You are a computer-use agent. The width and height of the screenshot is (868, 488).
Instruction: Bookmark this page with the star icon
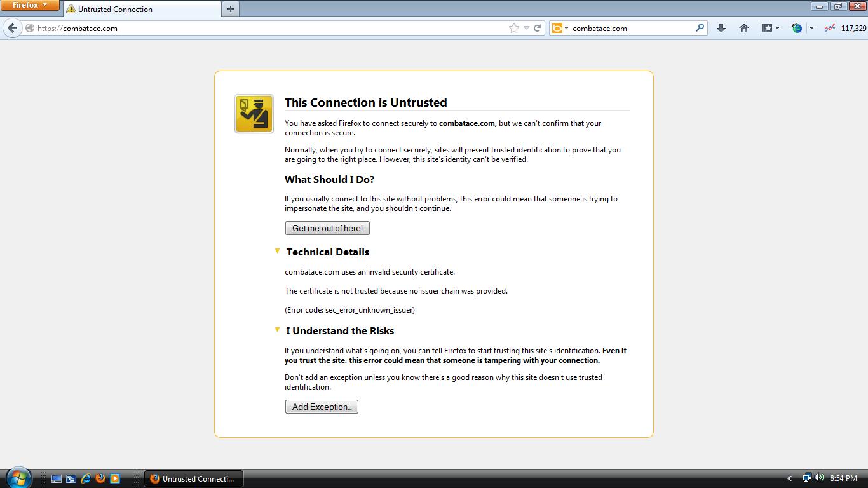click(x=513, y=28)
